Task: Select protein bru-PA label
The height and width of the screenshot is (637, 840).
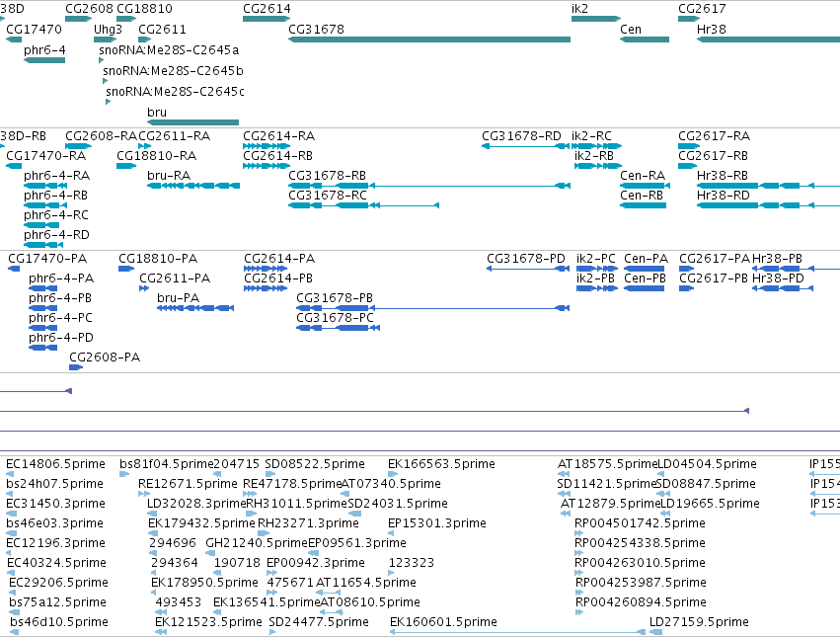Action: tap(178, 298)
